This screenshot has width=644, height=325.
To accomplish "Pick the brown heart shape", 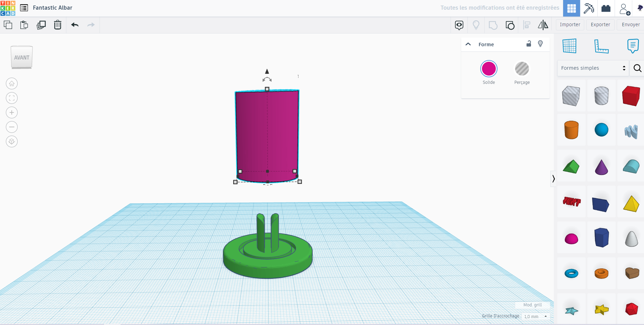I will tap(632, 273).
